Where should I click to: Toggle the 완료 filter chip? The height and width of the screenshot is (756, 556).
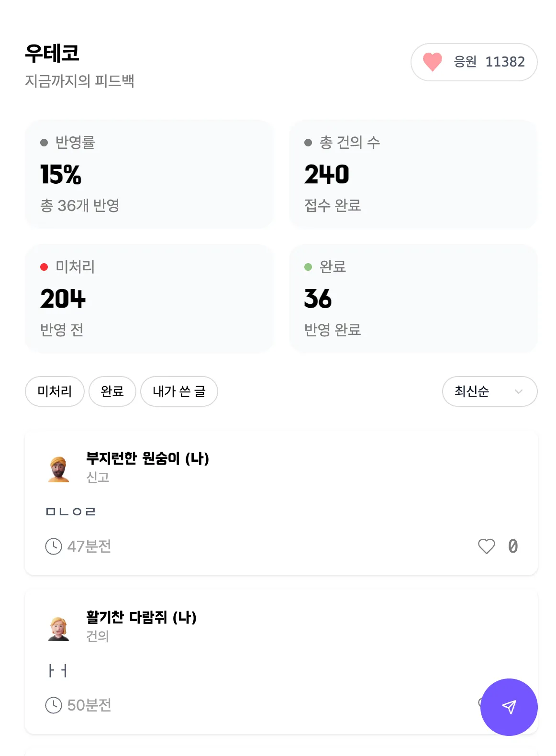112,391
